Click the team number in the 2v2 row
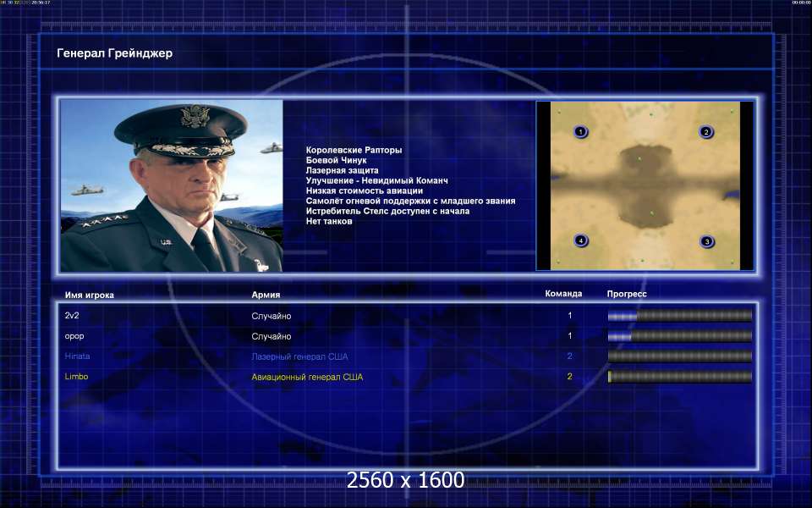This screenshot has height=508, width=812. (569, 315)
